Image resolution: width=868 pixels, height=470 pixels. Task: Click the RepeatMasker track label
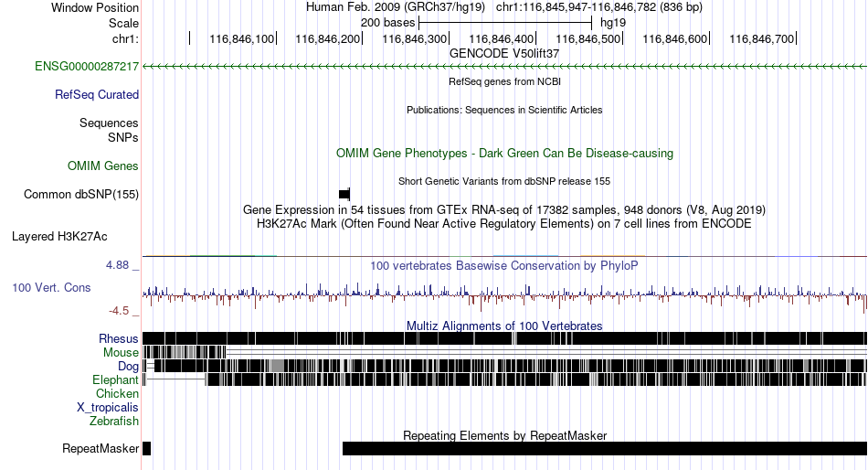pos(101,448)
